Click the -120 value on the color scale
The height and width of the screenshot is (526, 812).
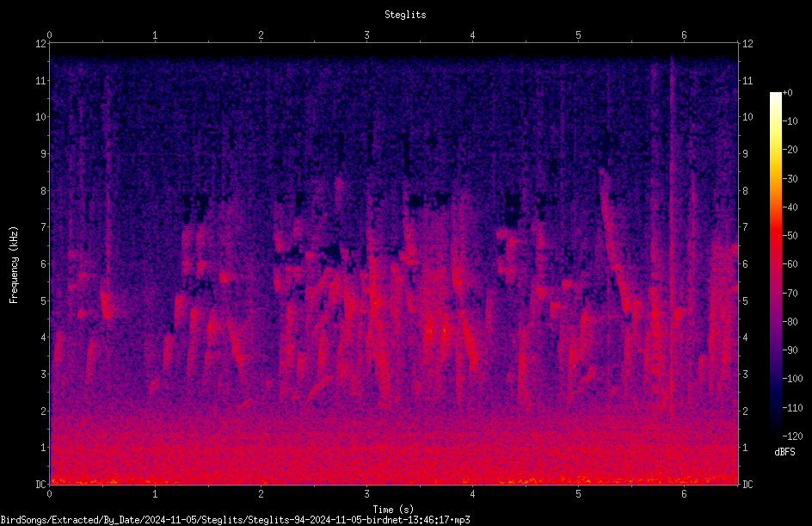792,436
